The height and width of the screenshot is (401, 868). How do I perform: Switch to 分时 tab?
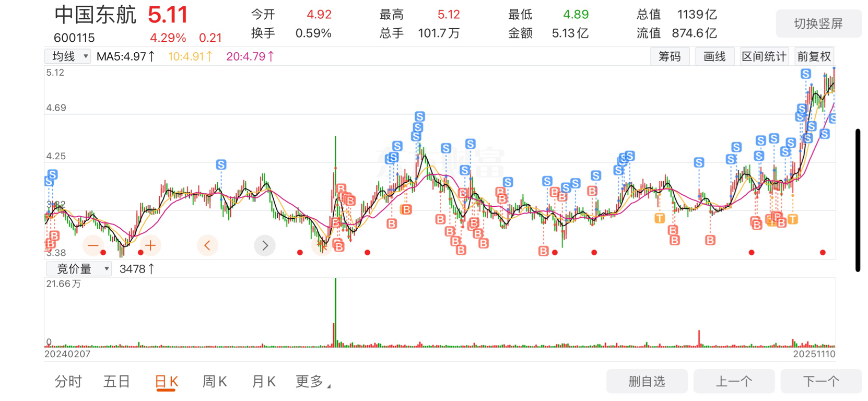pos(68,382)
